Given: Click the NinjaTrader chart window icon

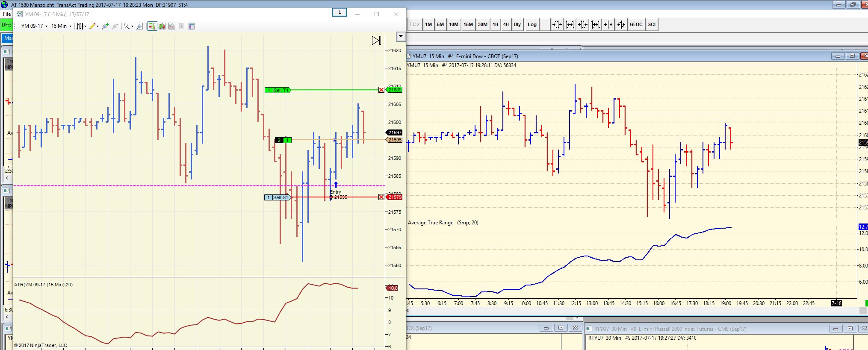Looking at the screenshot, I should 20,14.
